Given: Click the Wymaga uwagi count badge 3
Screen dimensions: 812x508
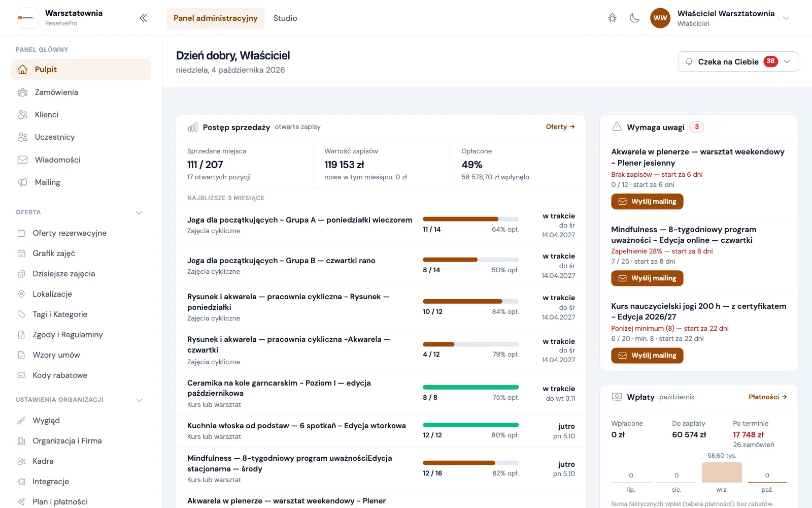Looking at the screenshot, I should coord(696,127).
